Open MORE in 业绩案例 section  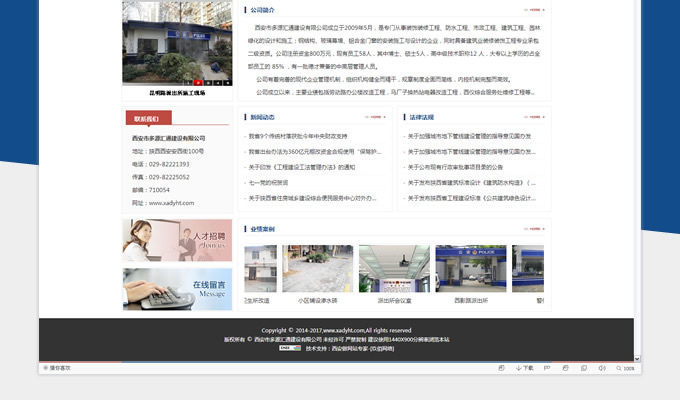534,229
